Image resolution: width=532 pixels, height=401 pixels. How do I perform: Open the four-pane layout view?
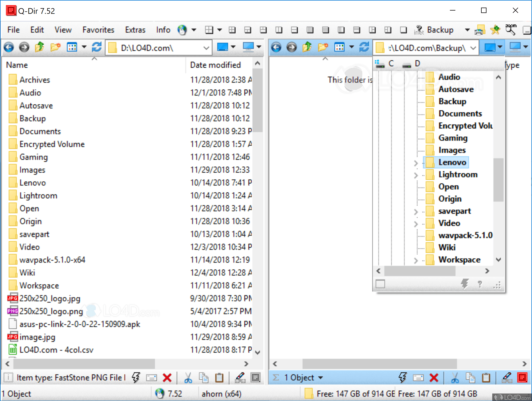[x=232, y=30]
